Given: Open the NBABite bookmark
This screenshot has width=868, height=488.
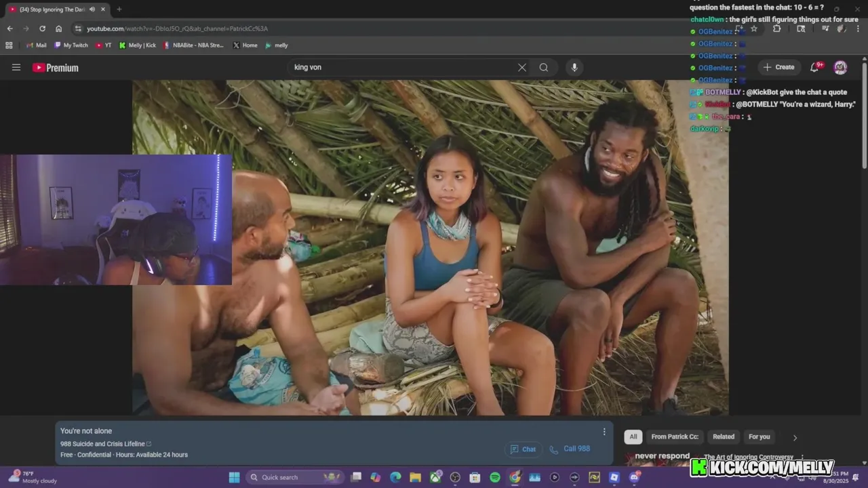Looking at the screenshot, I should [194, 45].
